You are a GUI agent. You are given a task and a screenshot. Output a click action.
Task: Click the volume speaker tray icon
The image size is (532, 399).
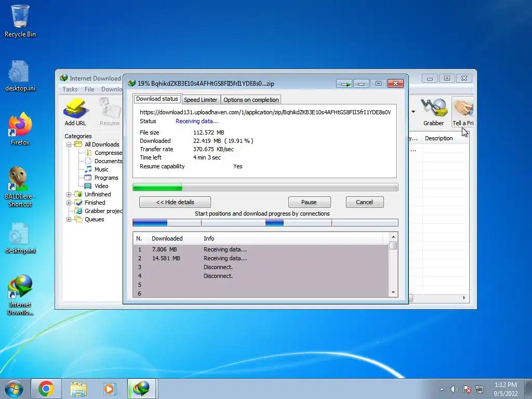(454, 389)
